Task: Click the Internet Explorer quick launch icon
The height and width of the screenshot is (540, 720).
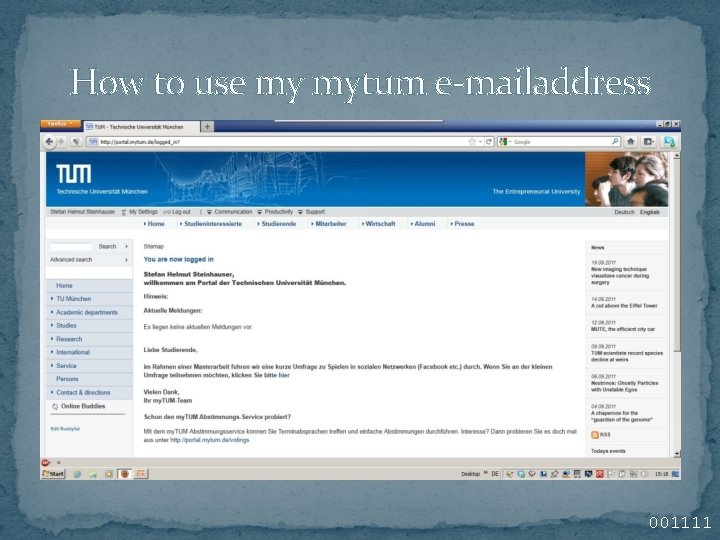Action: coord(77,473)
